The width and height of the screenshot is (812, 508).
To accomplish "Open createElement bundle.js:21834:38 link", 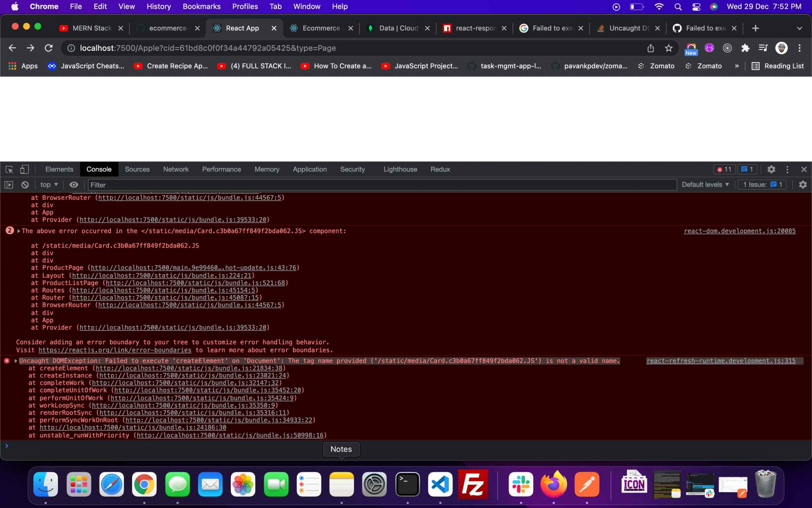I will (x=189, y=368).
